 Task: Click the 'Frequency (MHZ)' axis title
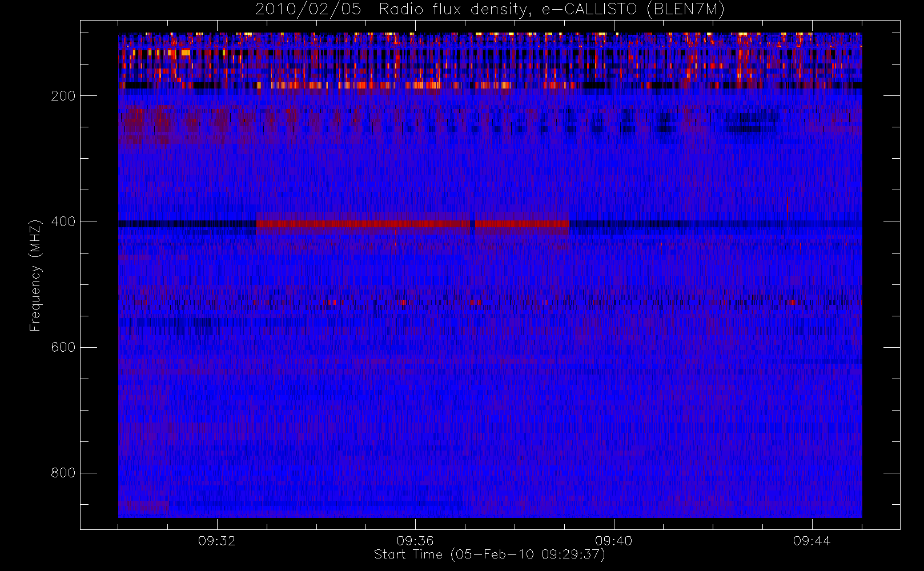35,275
